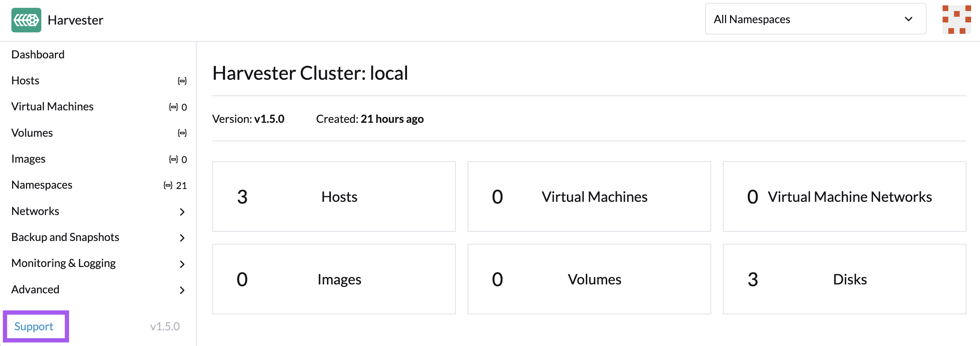Open the Volumes summary card
This screenshot has width=980, height=346.
tap(589, 279)
